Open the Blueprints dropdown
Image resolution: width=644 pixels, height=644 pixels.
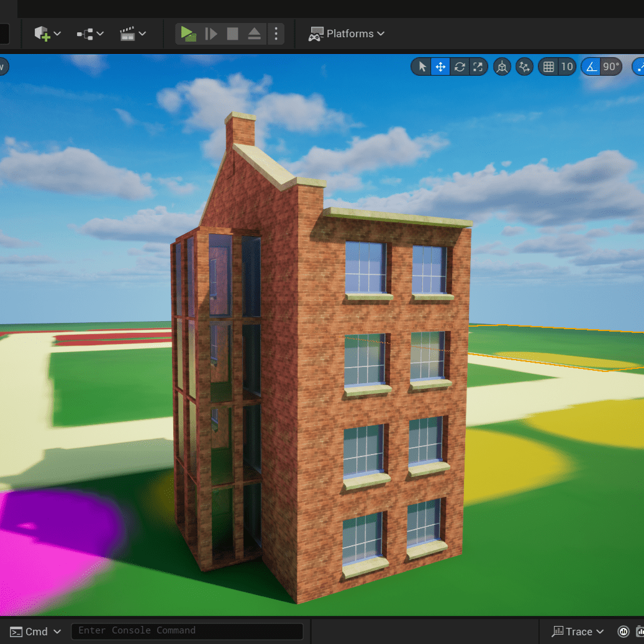90,34
